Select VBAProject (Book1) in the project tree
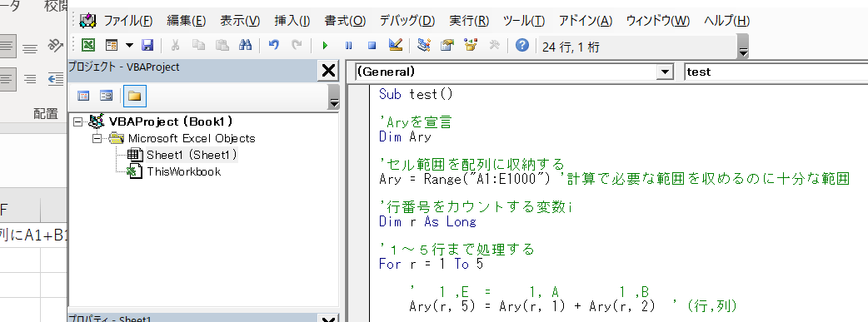 (x=171, y=121)
